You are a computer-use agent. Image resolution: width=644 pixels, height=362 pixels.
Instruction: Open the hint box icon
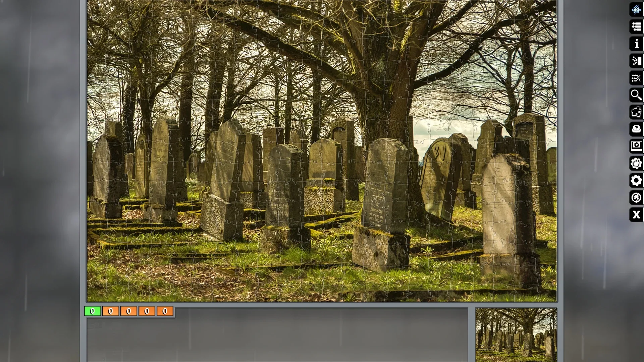click(636, 129)
